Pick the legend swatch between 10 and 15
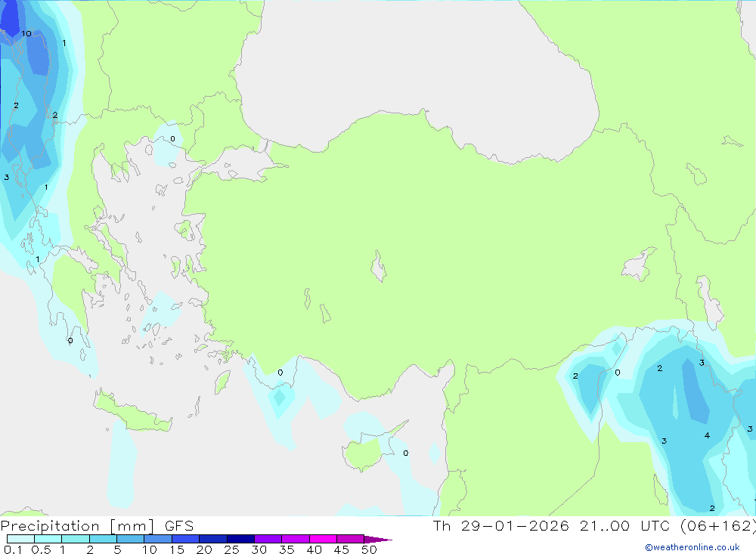This screenshot has width=756, height=554. [x=158, y=539]
